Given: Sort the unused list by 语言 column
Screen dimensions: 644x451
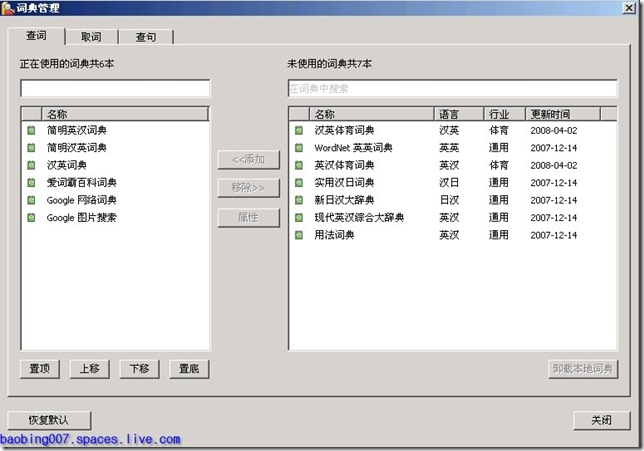Looking at the screenshot, I should pos(459,114).
